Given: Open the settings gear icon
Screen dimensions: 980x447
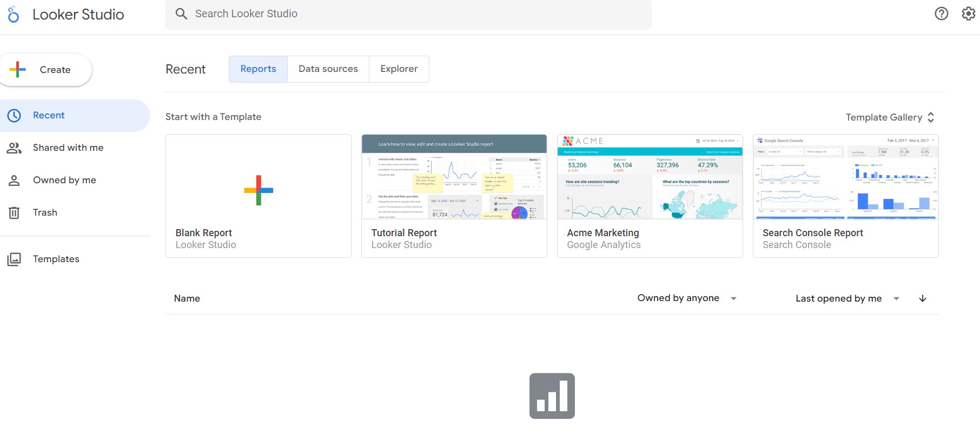Looking at the screenshot, I should [969, 14].
